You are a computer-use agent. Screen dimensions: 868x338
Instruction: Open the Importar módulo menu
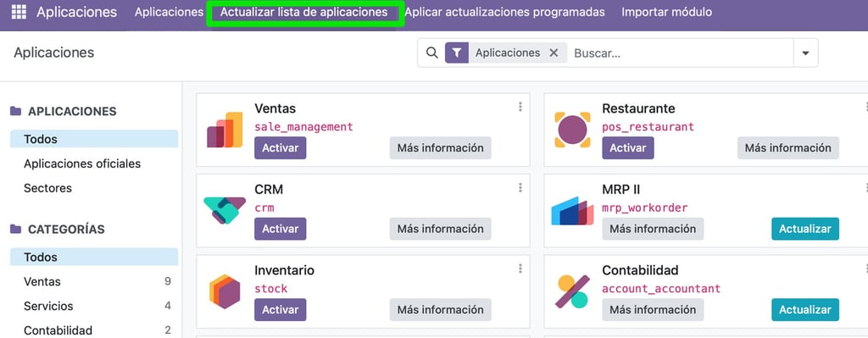tap(666, 12)
